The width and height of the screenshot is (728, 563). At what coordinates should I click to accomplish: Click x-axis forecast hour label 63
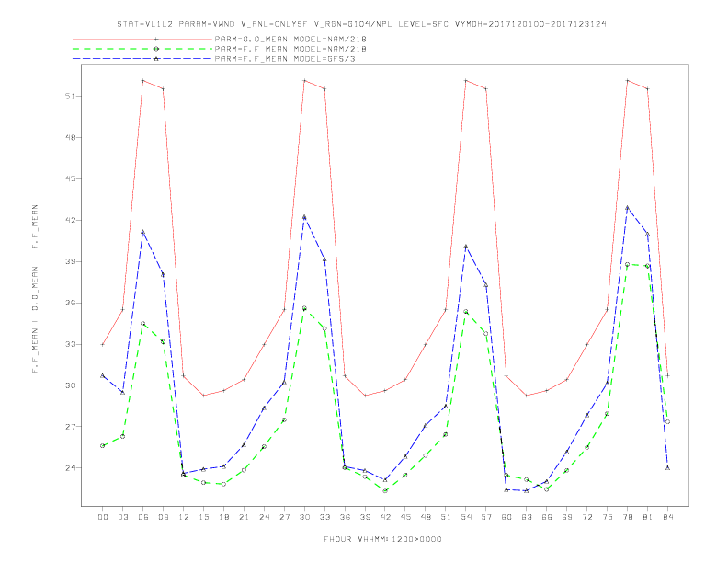pos(527,517)
